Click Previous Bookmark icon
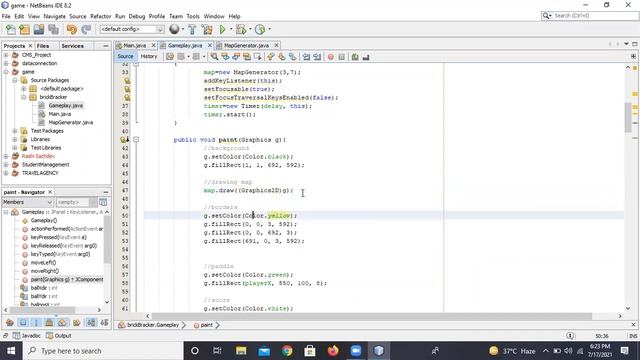 (271, 57)
